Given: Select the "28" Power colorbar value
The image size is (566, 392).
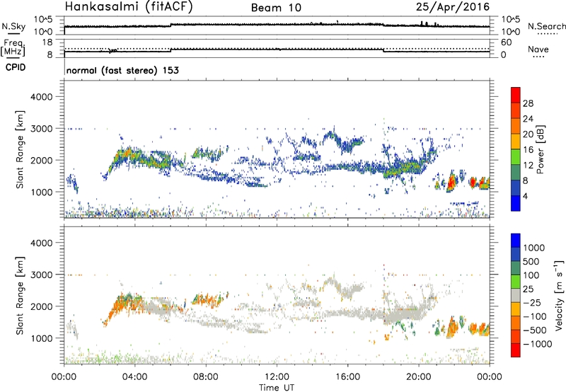Looking at the screenshot, I should coord(528,103).
